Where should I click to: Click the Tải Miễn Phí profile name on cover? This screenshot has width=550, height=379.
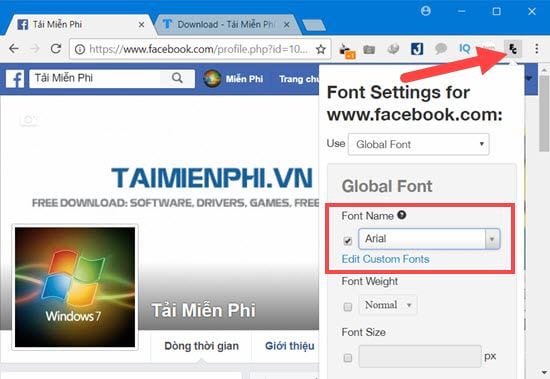click(204, 310)
